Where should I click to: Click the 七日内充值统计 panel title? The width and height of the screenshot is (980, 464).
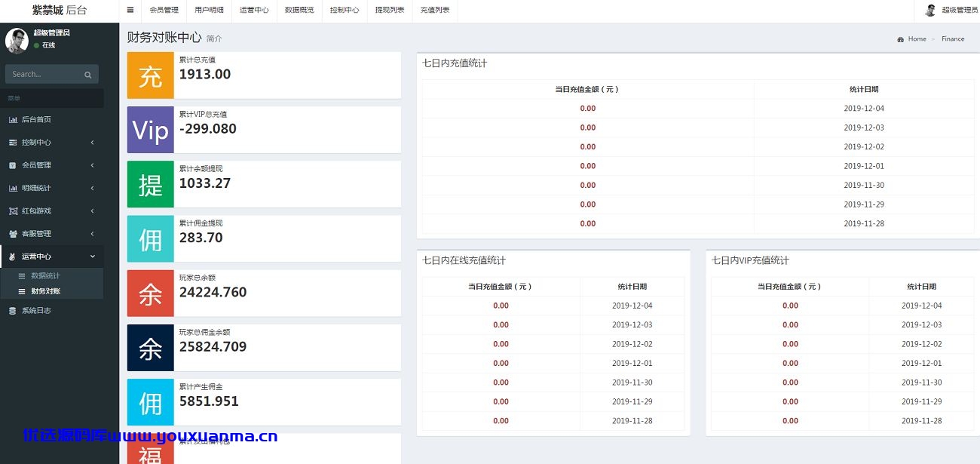[455, 63]
